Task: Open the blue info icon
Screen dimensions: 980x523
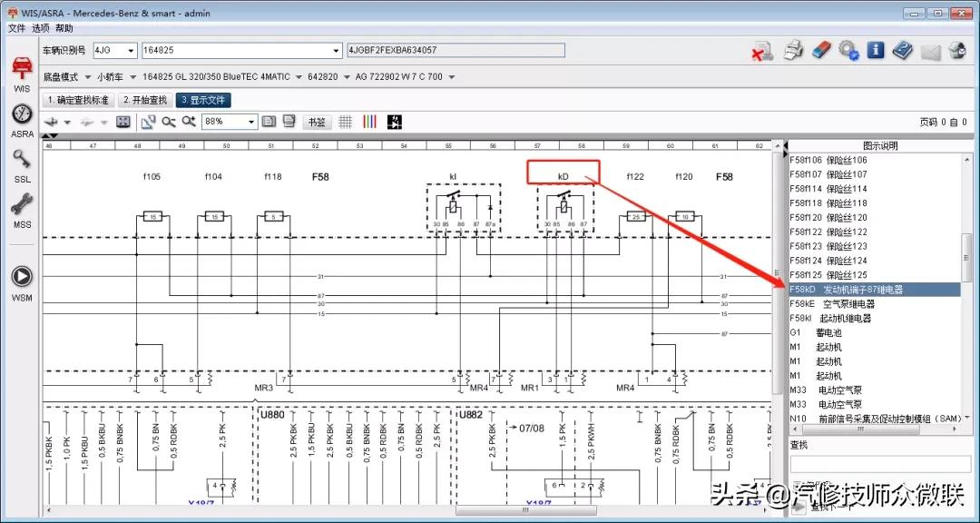Action: [x=876, y=51]
